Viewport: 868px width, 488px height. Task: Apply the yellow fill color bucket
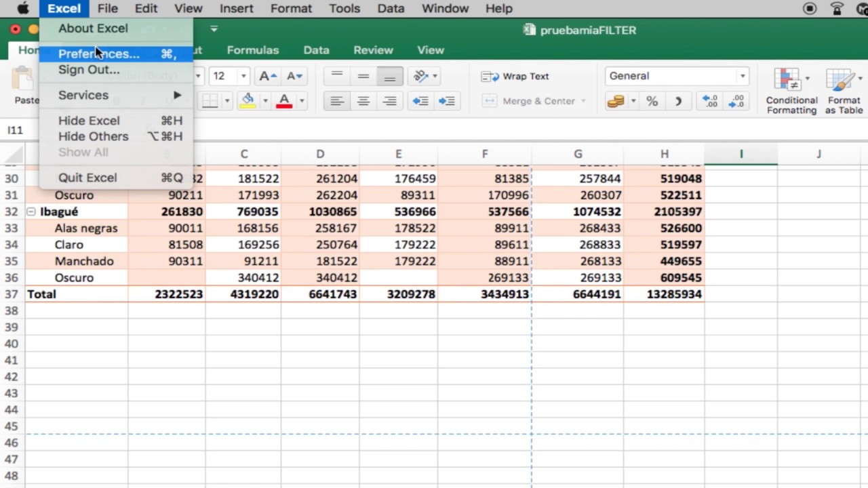248,101
